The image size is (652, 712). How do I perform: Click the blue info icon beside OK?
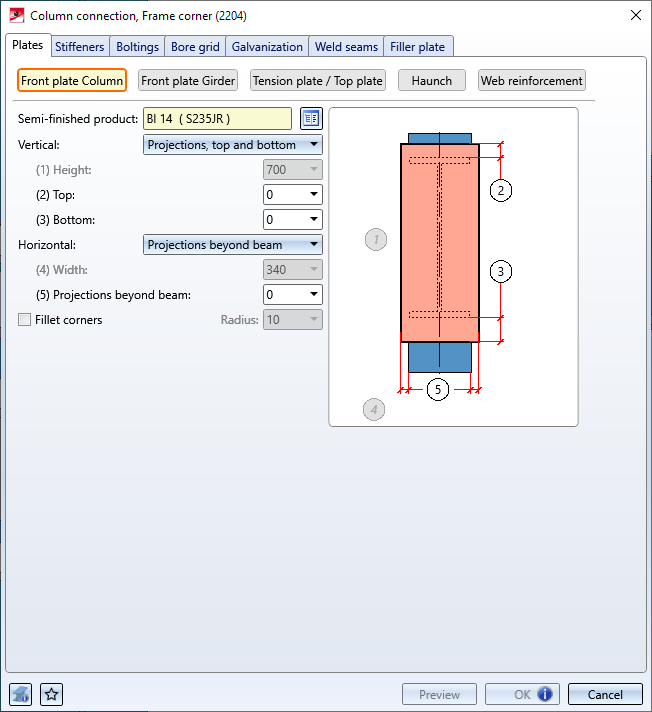pos(544,694)
